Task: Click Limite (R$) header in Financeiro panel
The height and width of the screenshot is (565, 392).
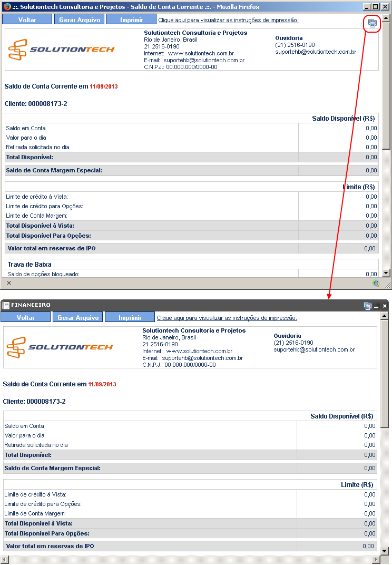Action: tap(357, 485)
